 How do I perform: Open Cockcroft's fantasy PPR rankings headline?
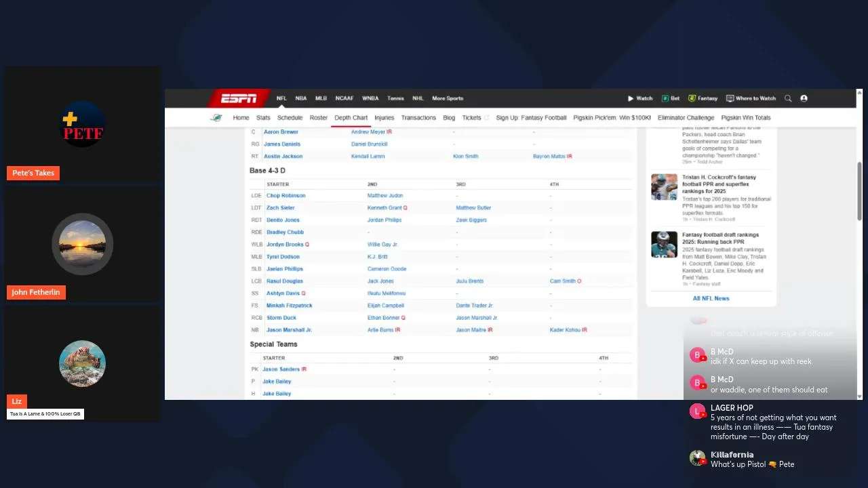(719, 184)
